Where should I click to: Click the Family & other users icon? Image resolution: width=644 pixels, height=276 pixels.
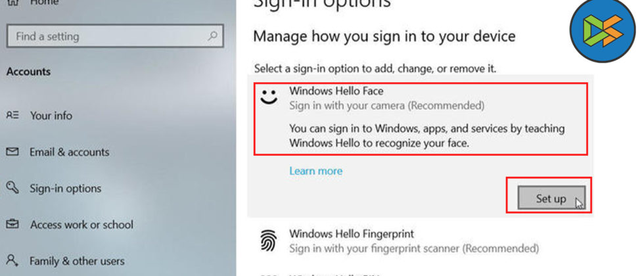[12, 261]
